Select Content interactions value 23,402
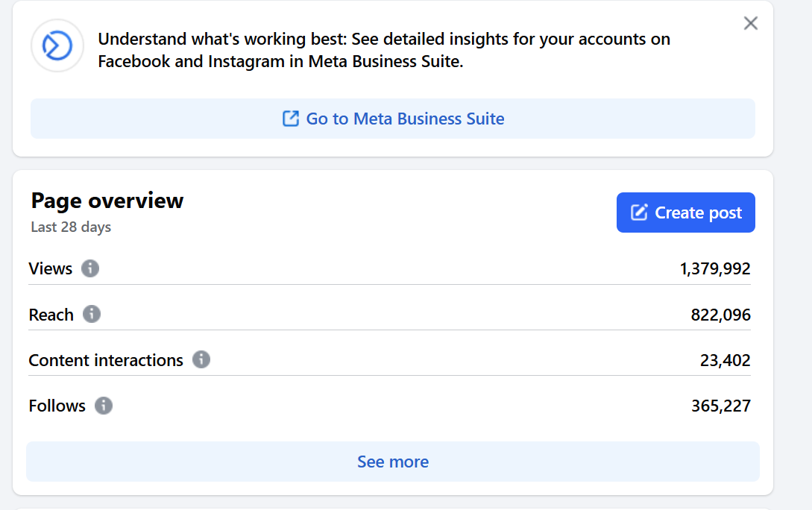 click(725, 360)
